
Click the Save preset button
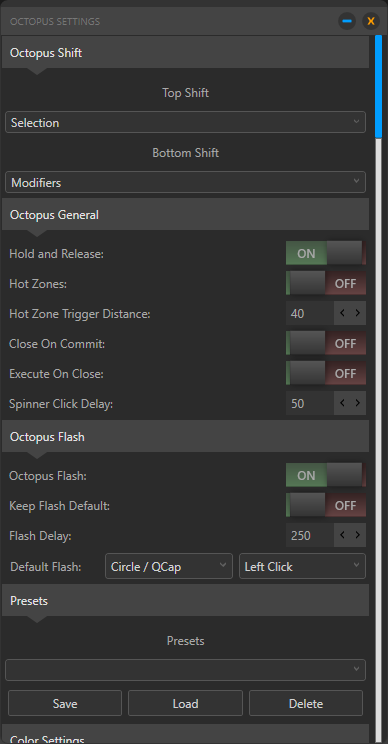coord(65,703)
